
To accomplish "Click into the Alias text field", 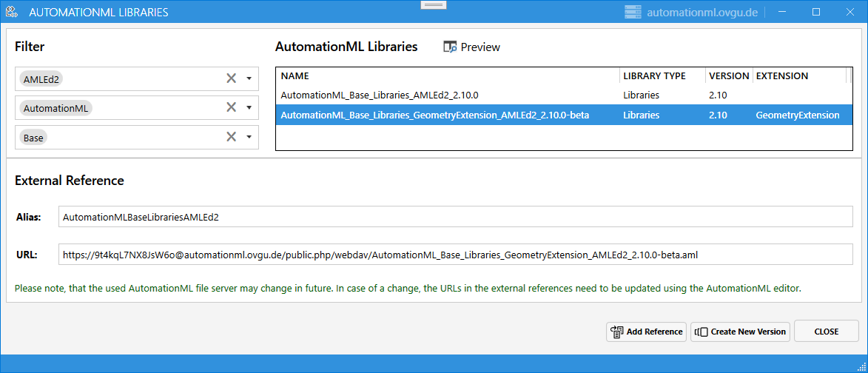I will [x=455, y=218].
